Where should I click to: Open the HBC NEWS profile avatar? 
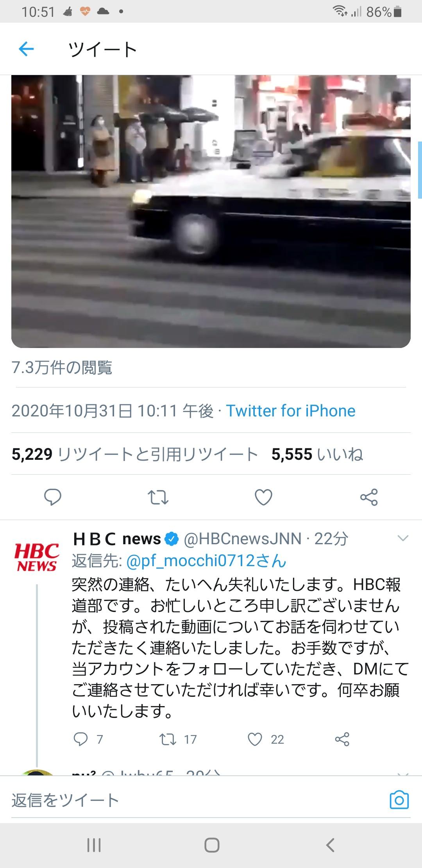[37, 557]
